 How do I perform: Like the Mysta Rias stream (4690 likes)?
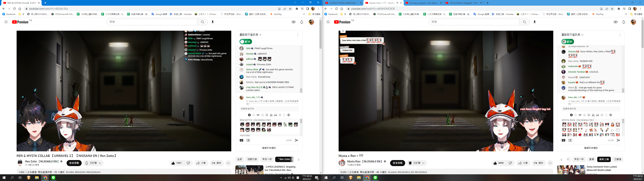pyautogui.click(x=498, y=163)
